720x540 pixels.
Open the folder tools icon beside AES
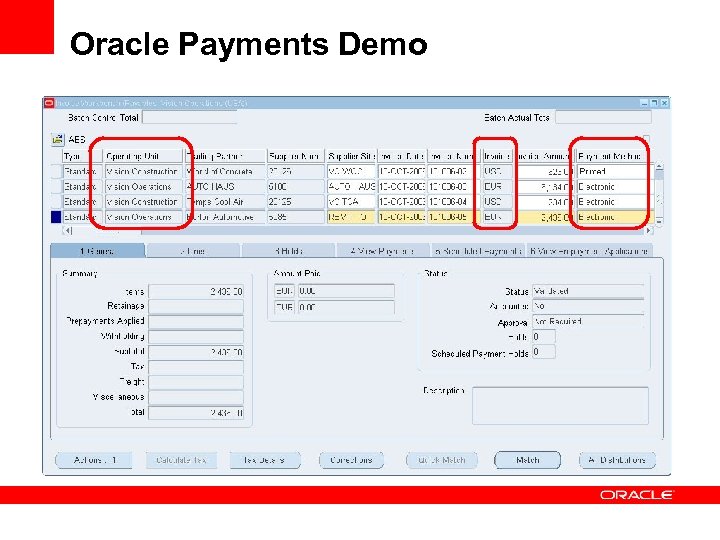point(57,139)
